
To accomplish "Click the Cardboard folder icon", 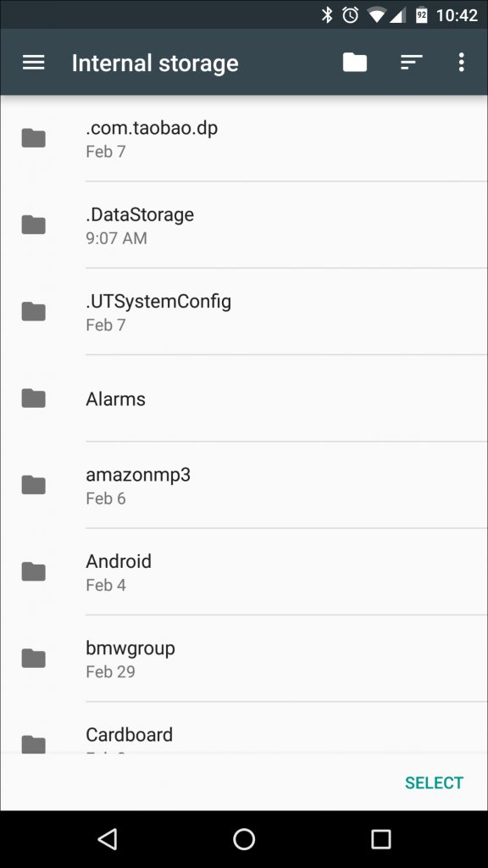I will click(x=33, y=743).
